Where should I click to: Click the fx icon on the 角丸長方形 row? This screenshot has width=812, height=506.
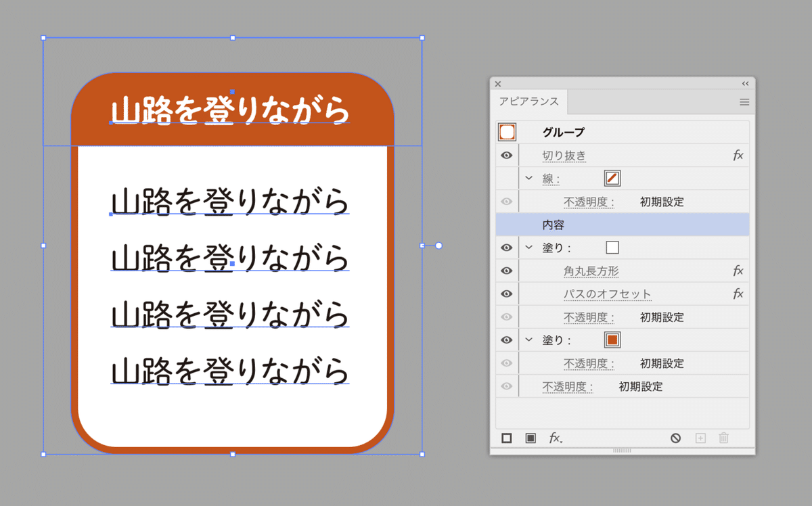tap(738, 271)
